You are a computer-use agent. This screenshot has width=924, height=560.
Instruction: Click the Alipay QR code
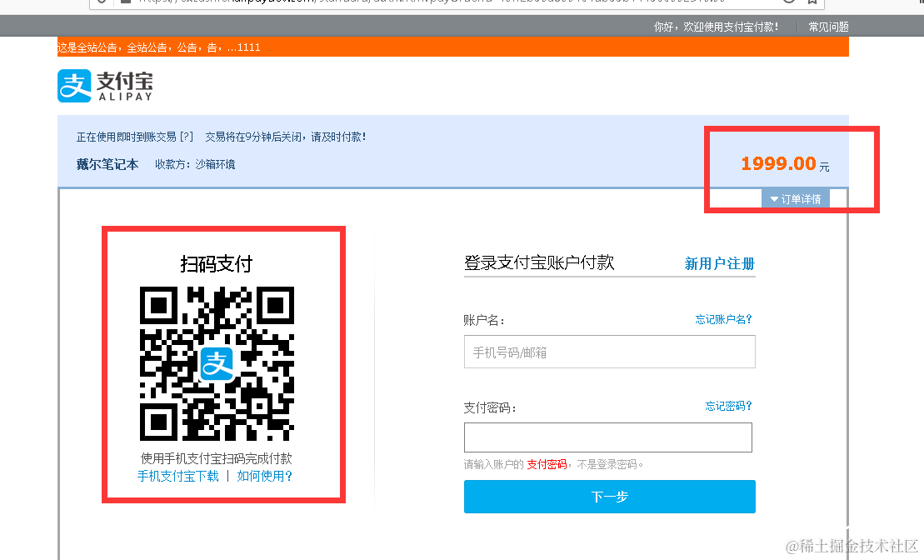coord(217,363)
